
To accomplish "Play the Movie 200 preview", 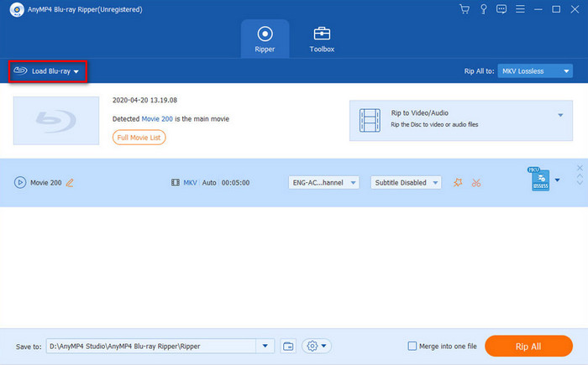I will tap(20, 183).
